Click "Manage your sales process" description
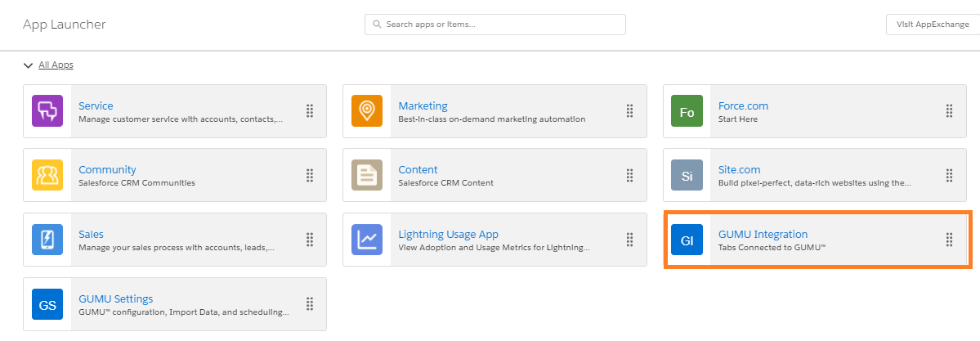The width and height of the screenshot is (980, 341). coord(177,247)
